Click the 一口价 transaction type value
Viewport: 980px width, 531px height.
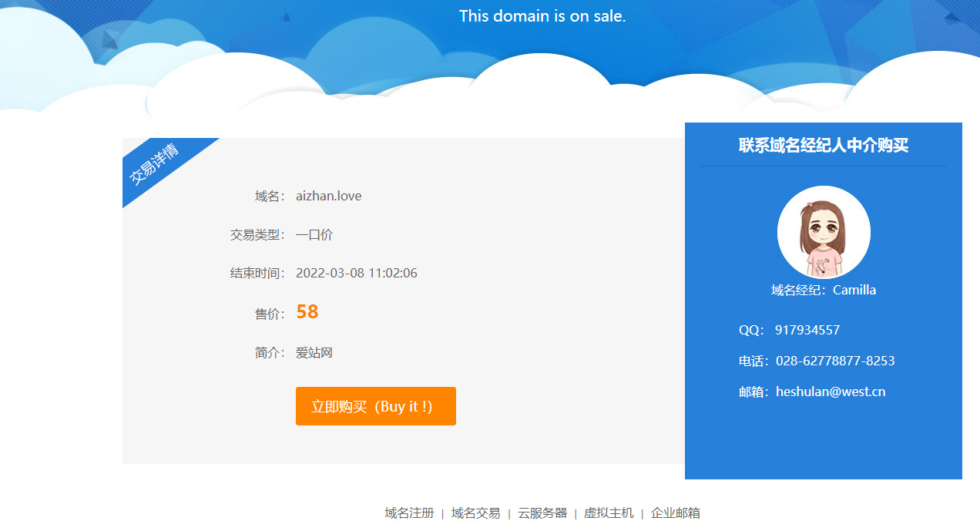coord(314,235)
